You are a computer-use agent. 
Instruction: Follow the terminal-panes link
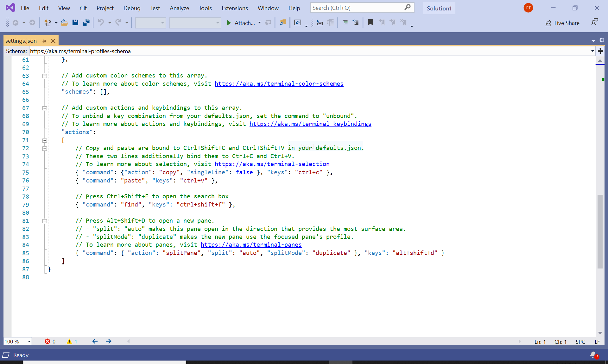[251, 245]
